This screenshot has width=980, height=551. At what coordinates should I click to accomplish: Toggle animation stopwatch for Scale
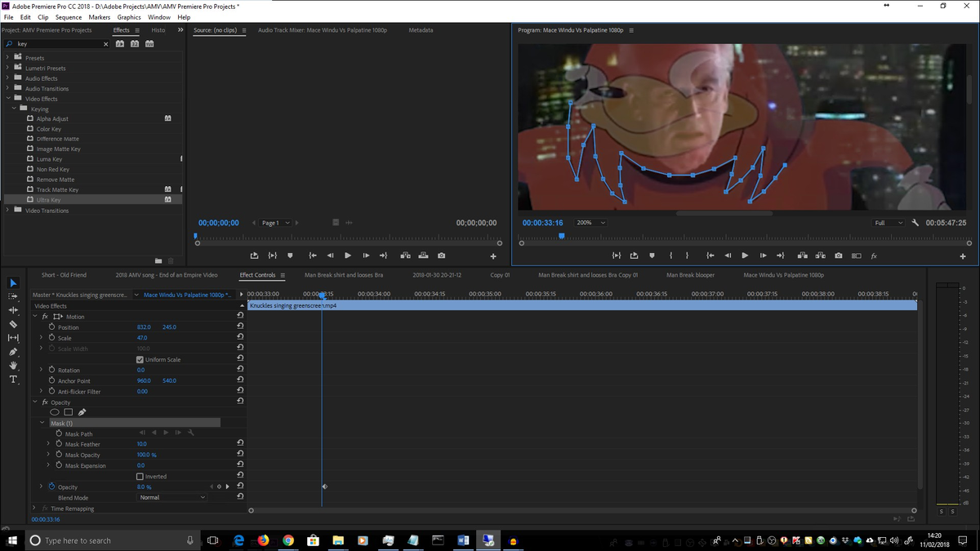51,337
